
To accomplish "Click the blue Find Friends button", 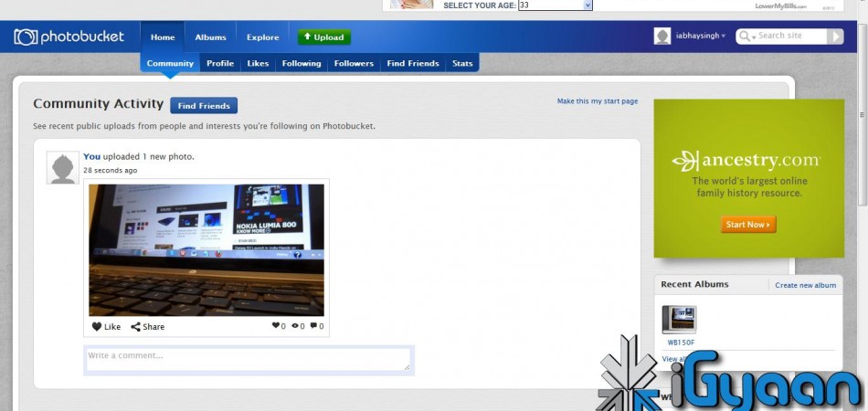I will click(203, 106).
